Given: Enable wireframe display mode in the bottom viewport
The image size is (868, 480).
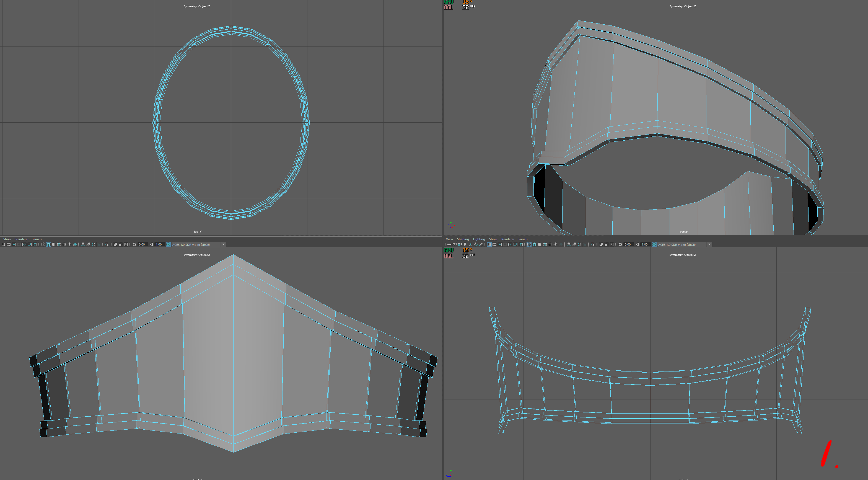Looking at the screenshot, I should 43,244.
